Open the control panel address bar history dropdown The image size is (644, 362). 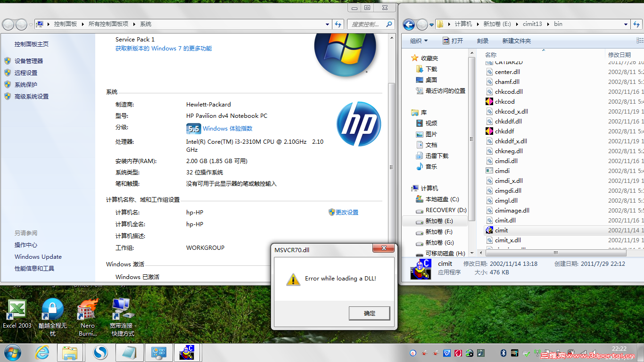click(328, 24)
